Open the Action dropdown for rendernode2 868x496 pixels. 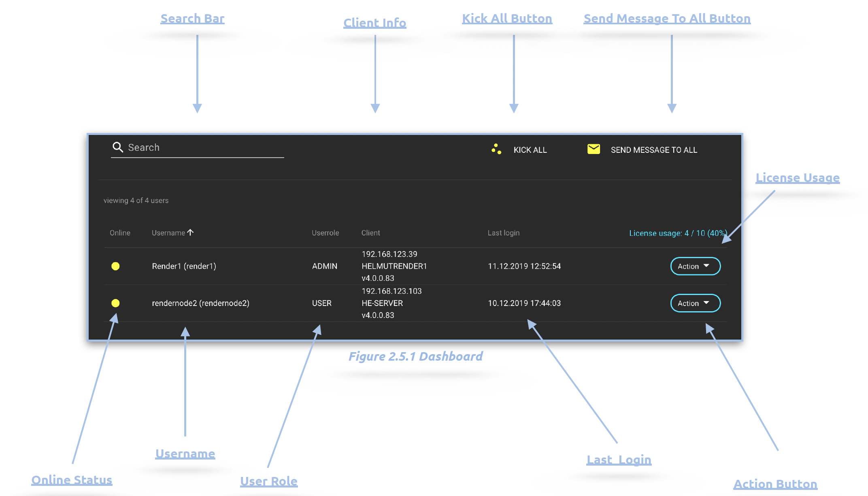coord(695,303)
